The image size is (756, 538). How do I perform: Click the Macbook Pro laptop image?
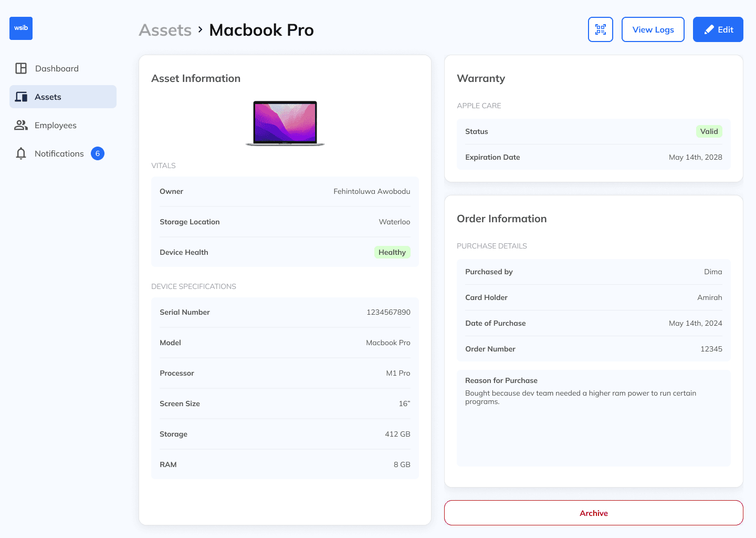click(285, 123)
